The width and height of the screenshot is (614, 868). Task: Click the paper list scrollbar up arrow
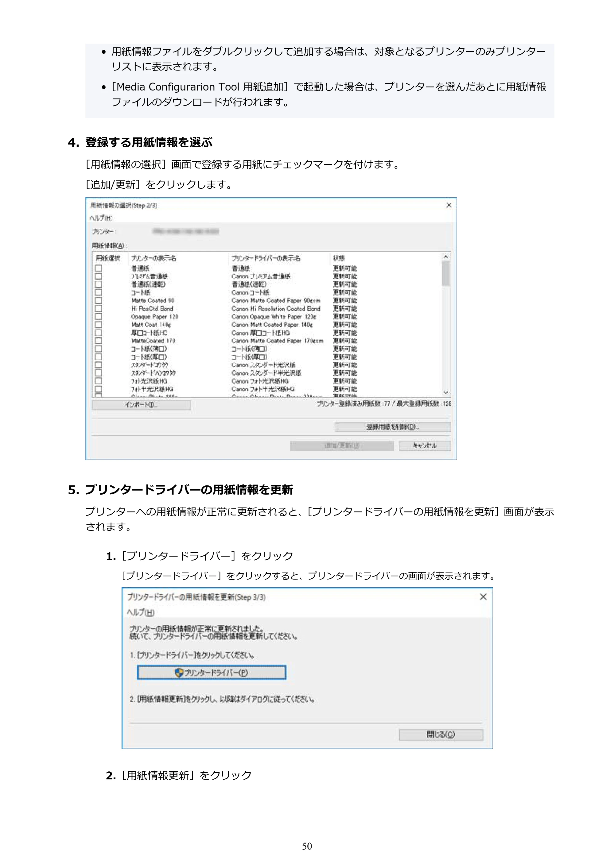coord(446,257)
